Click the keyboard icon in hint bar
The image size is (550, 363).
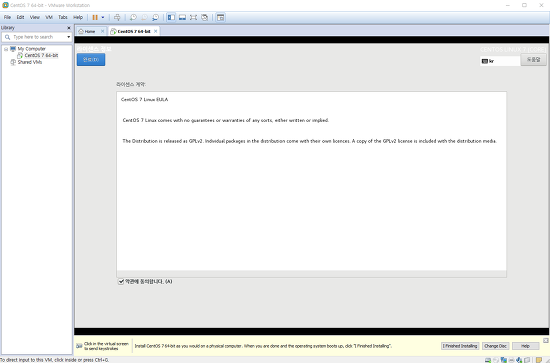coord(79,346)
